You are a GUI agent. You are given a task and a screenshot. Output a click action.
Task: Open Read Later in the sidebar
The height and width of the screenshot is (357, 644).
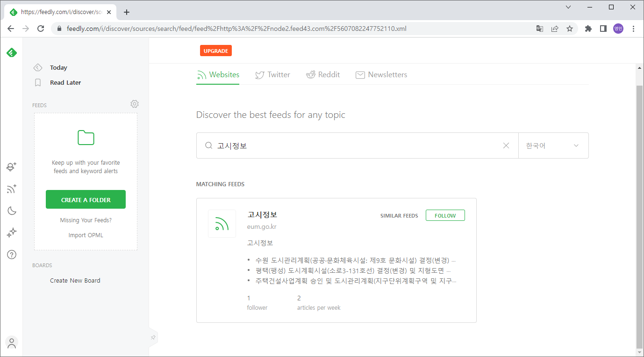click(x=65, y=82)
